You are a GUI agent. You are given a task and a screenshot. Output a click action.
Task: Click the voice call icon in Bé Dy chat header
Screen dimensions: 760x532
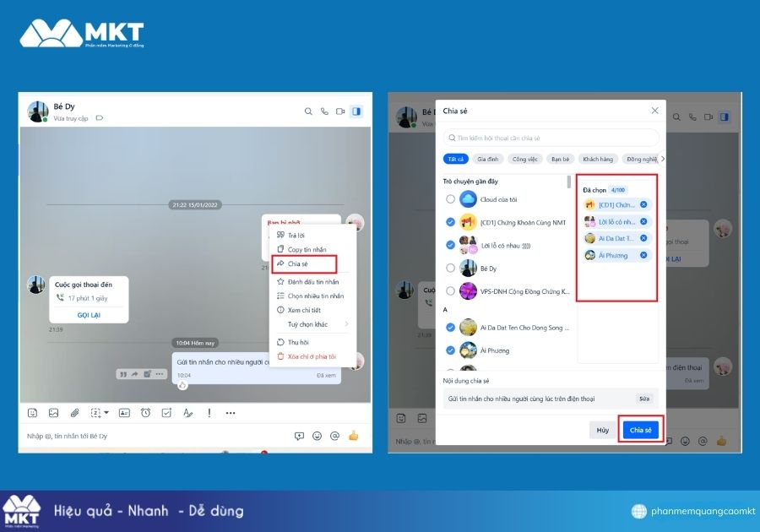pos(324,111)
